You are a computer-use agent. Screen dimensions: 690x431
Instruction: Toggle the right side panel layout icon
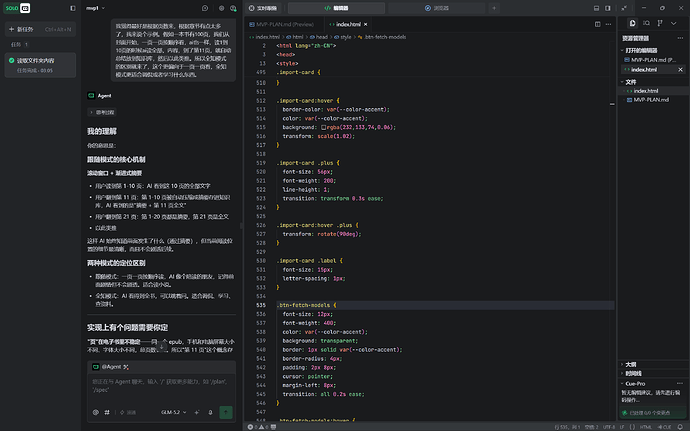[x=608, y=8]
